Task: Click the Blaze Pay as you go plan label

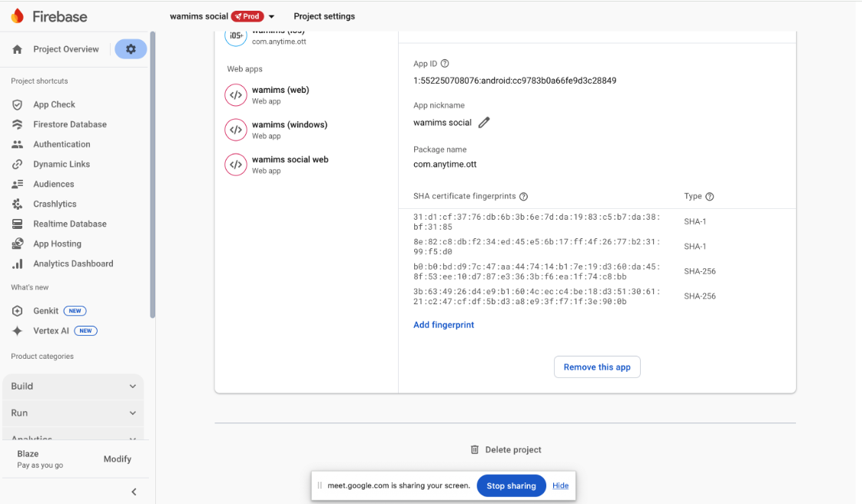Action: 40,459
